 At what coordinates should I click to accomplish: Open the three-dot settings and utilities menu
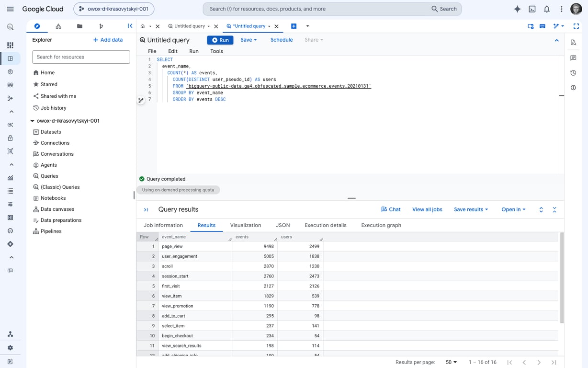click(x=561, y=9)
